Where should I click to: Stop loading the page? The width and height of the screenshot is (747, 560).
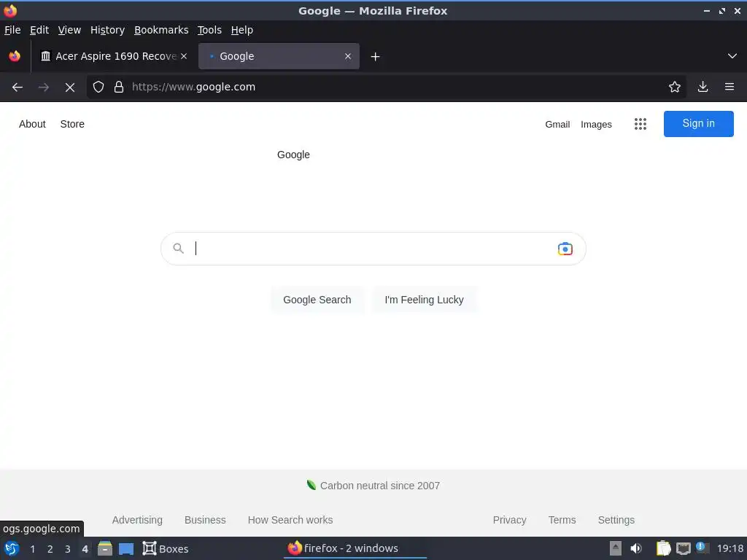click(70, 87)
